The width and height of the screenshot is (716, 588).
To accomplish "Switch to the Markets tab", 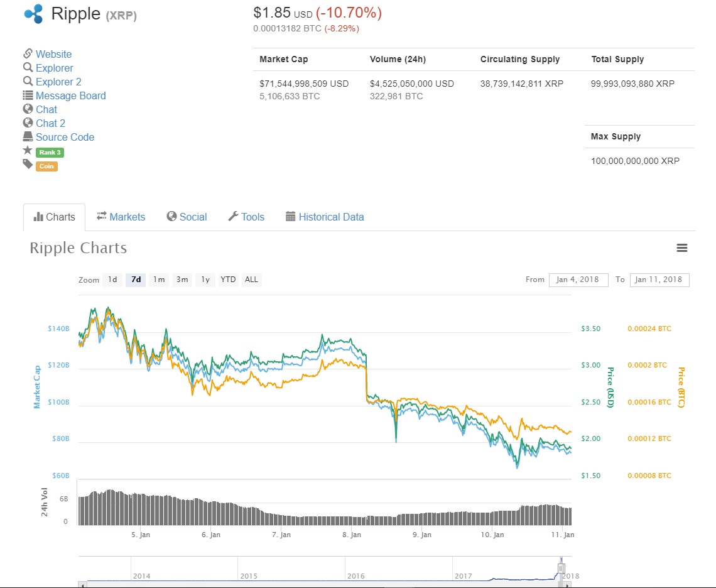I will [121, 217].
